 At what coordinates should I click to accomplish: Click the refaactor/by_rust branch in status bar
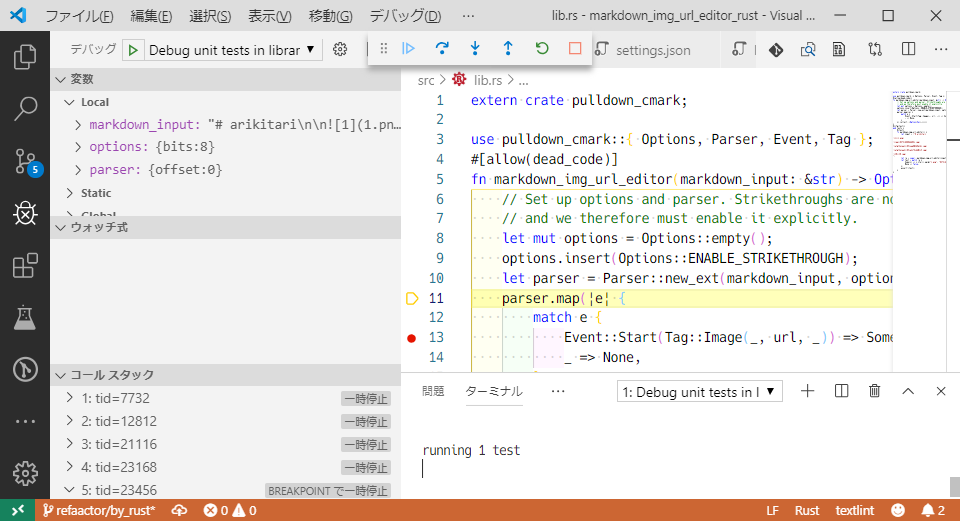pyautogui.click(x=98, y=510)
